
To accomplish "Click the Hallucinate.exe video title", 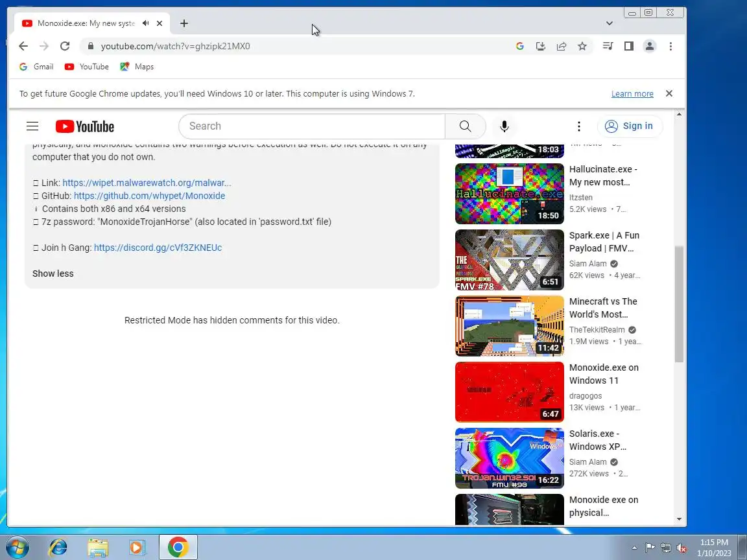I will point(603,176).
